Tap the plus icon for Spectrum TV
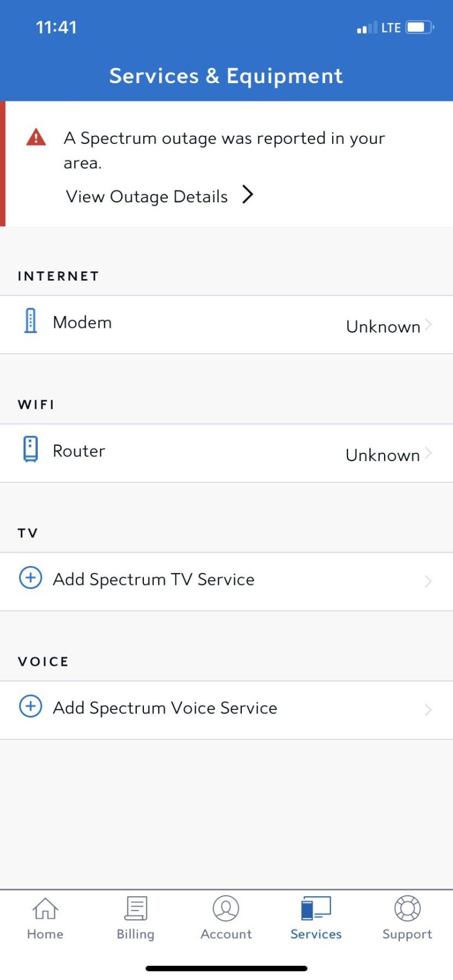The image size is (453, 980). click(x=31, y=578)
